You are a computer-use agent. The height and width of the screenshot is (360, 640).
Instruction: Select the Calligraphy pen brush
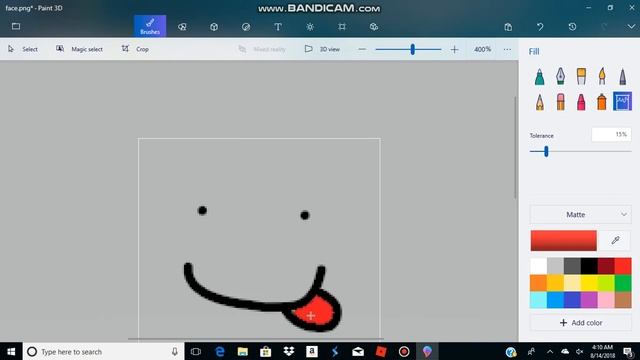click(560, 76)
